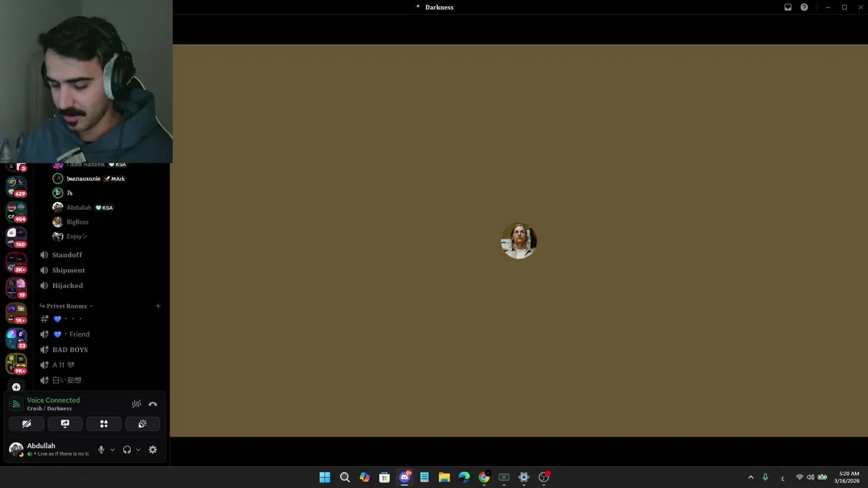The width and height of the screenshot is (868, 488).
Task: Open Discord user settings gear
Action: pyautogui.click(x=153, y=449)
